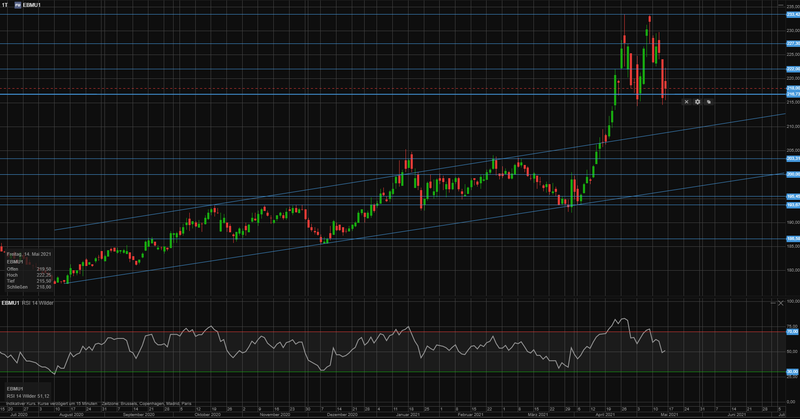Viewport: 800px width, 419px height.
Task: Click the red 218,06 current price label
Action: coord(790,88)
